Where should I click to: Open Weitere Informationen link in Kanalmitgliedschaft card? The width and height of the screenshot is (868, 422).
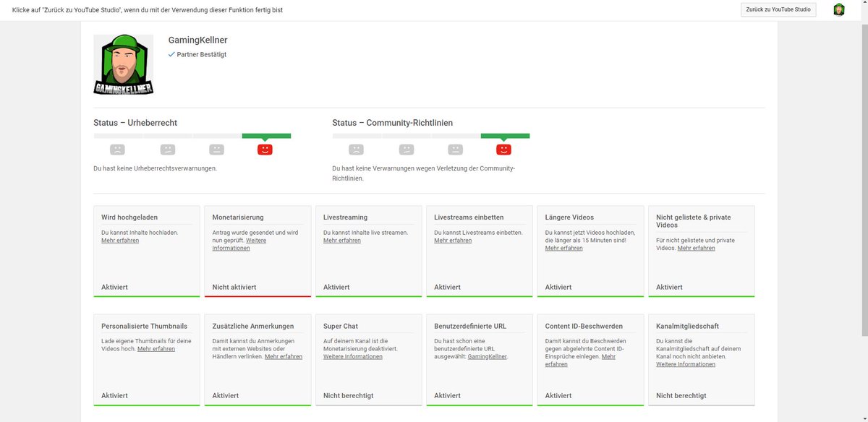[x=686, y=364]
